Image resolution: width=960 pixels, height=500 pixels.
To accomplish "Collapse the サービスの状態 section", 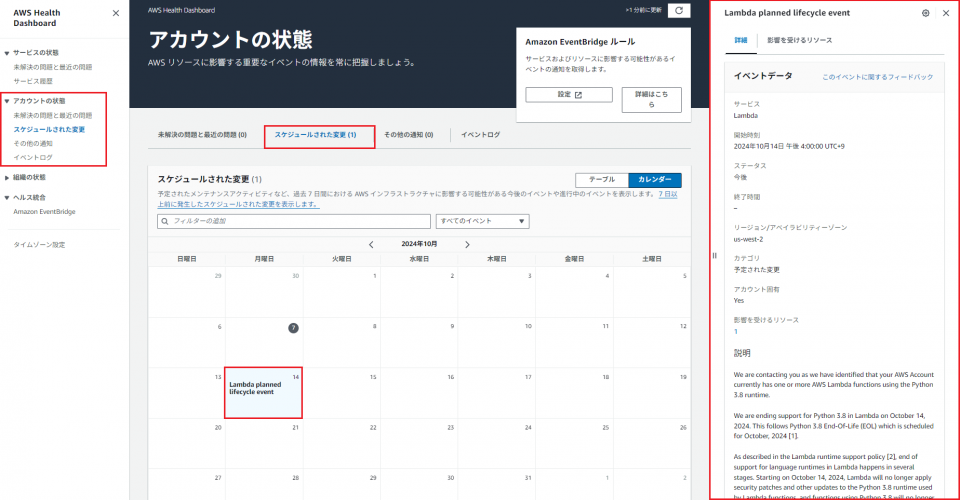I will (7, 53).
